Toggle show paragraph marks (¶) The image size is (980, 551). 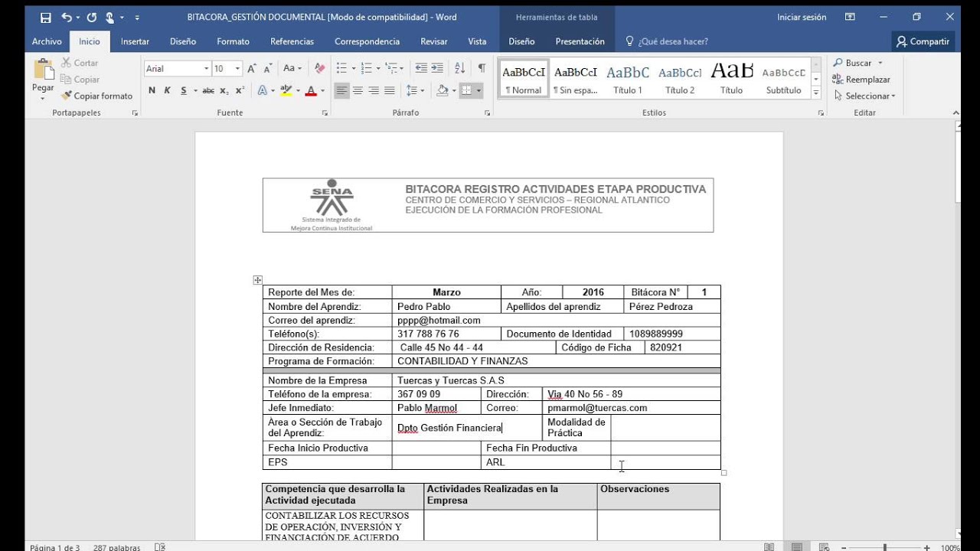click(x=482, y=68)
